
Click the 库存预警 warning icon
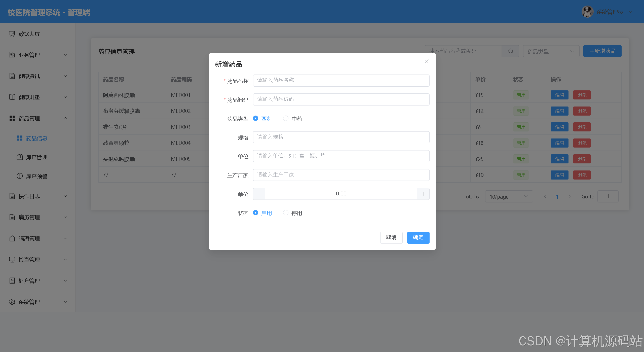[20, 176]
